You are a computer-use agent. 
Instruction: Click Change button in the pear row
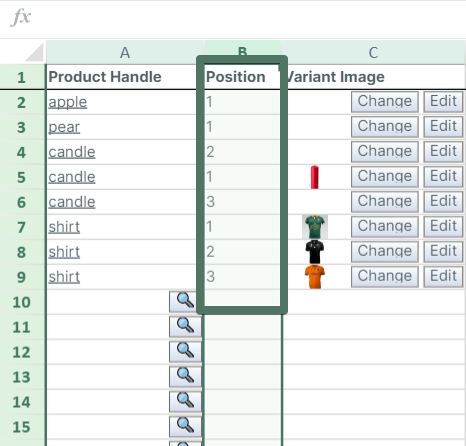[x=385, y=127]
